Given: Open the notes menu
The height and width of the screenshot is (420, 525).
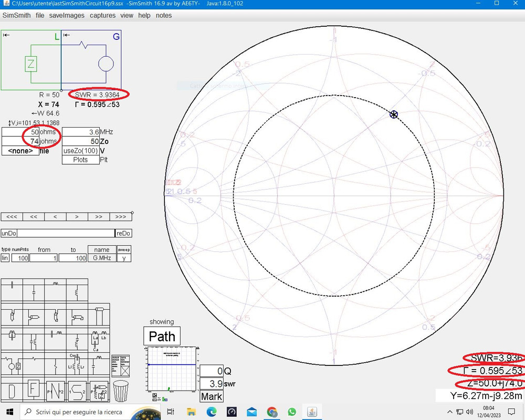Looking at the screenshot, I should (164, 15).
